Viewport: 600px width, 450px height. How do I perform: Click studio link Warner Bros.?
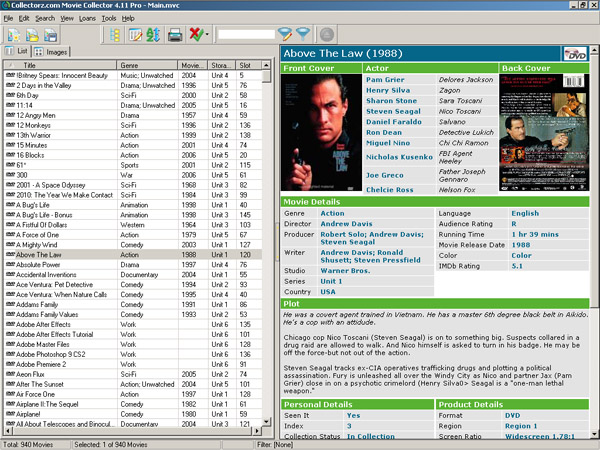tap(345, 271)
